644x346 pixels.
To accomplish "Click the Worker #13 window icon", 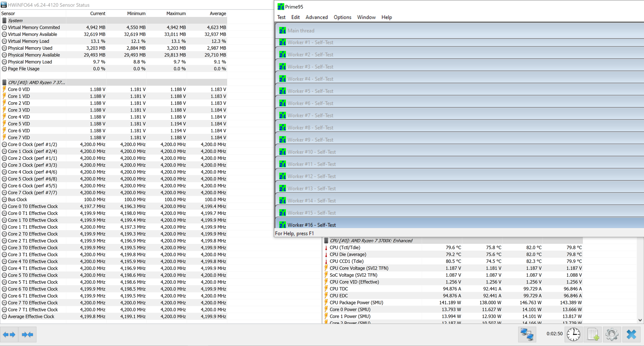I will (283, 188).
